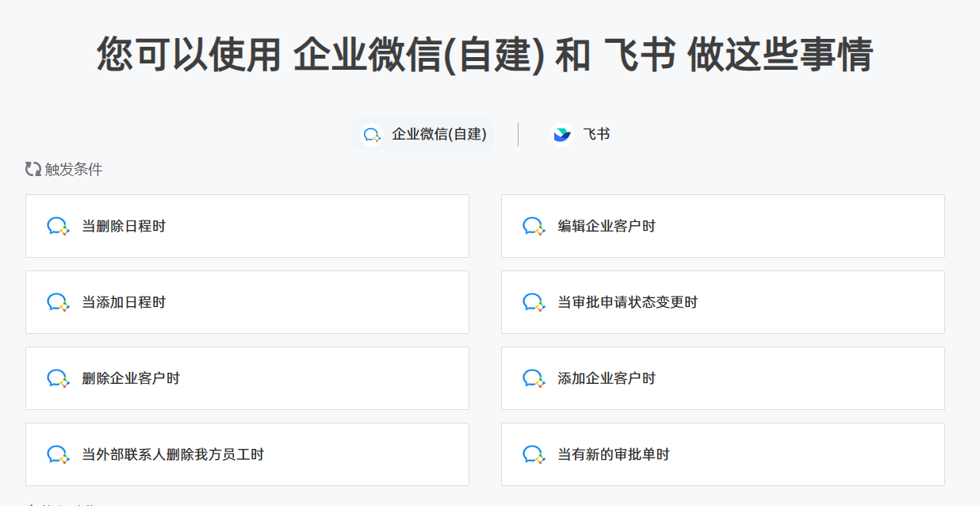Open the 编辑企业客户时 trigger card
The height and width of the screenshot is (506, 980).
click(x=723, y=226)
